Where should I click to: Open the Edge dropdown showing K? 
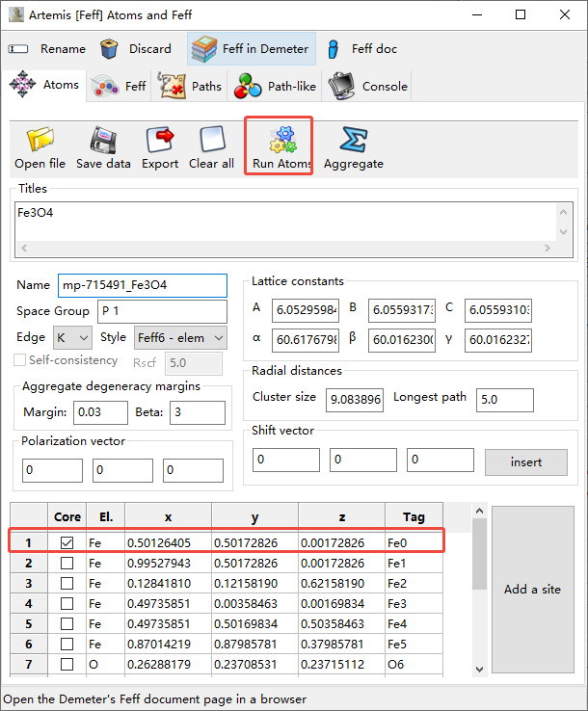72,338
